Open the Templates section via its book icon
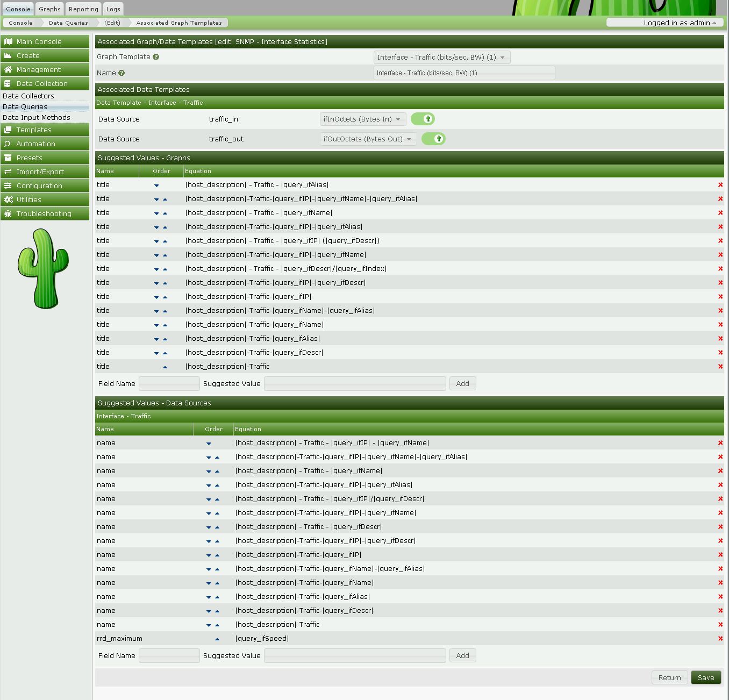The image size is (729, 700). [8, 130]
